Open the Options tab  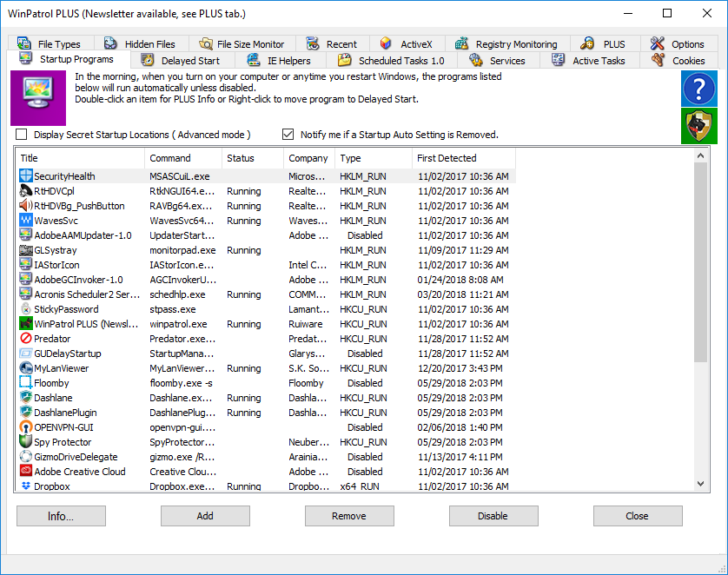[x=678, y=44]
